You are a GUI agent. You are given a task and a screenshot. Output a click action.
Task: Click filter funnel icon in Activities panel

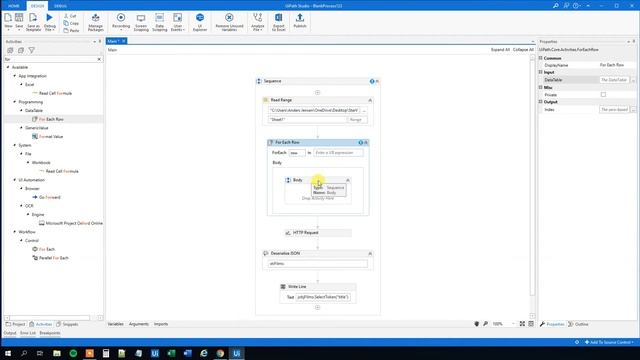point(31,50)
